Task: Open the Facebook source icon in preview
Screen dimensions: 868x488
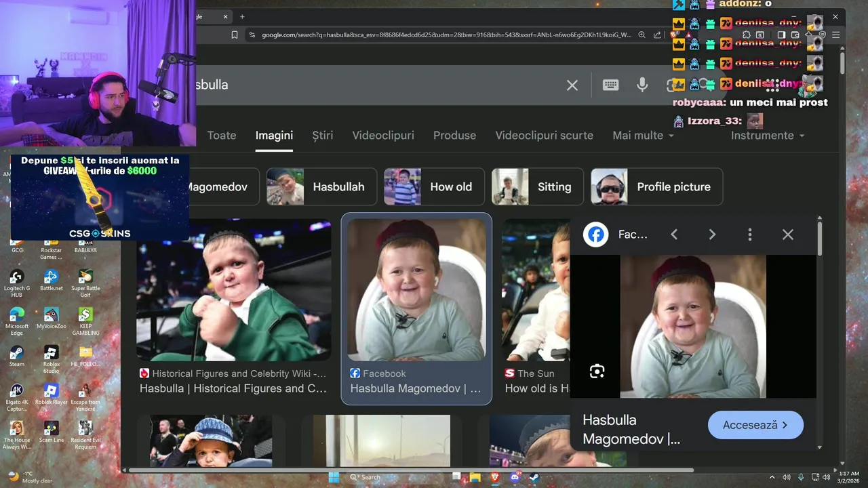Action: (596, 235)
